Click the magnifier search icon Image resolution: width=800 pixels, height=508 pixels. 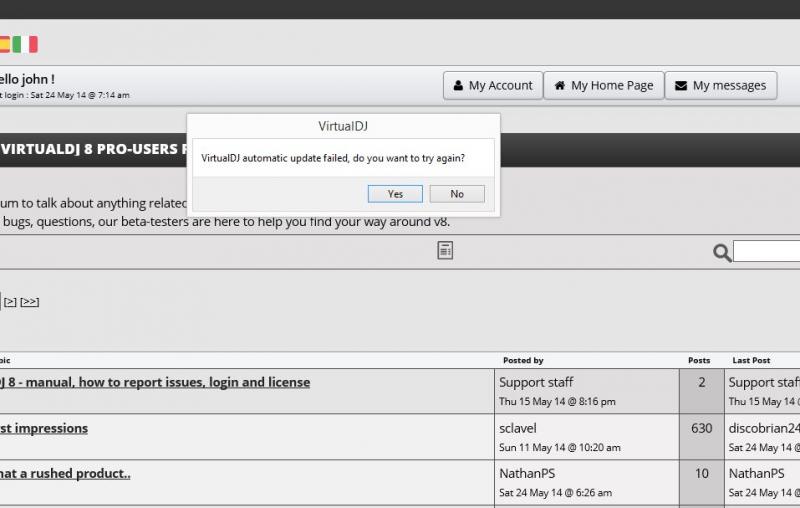point(722,252)
